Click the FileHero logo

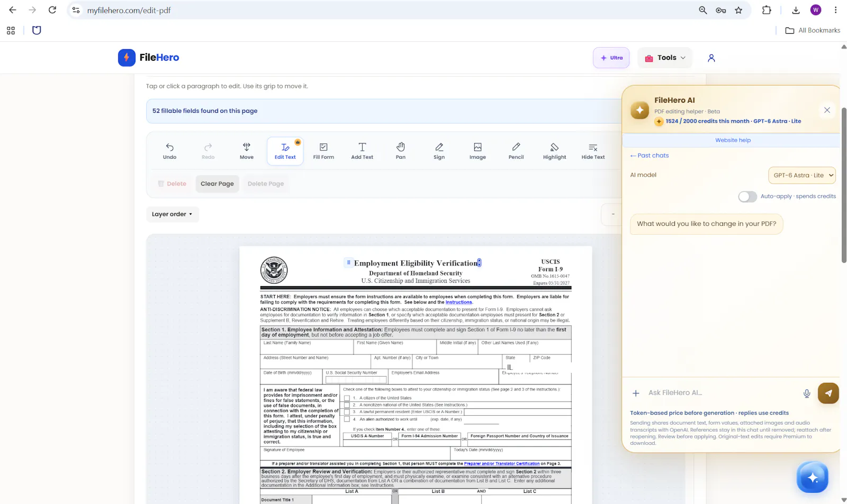[149, 58]
